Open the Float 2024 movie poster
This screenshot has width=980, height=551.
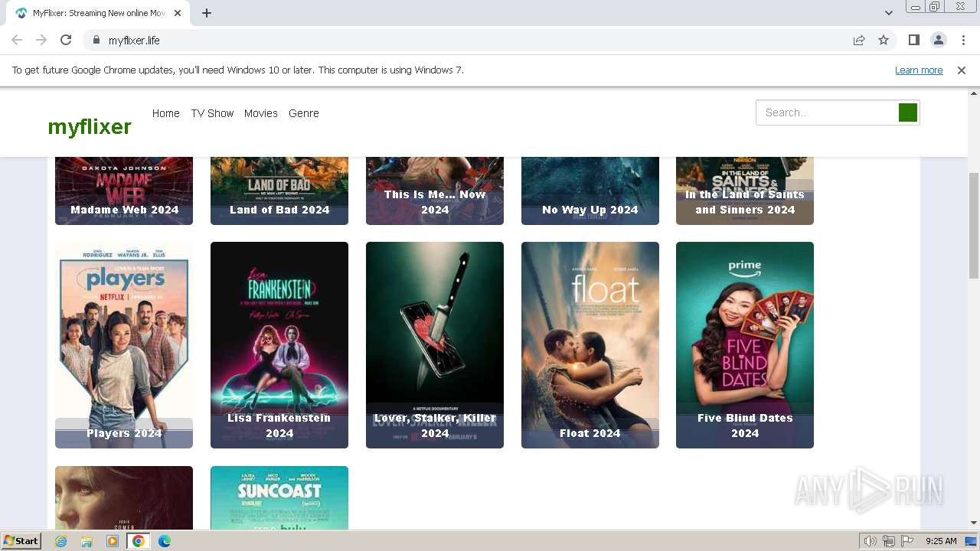pos(590,345)
